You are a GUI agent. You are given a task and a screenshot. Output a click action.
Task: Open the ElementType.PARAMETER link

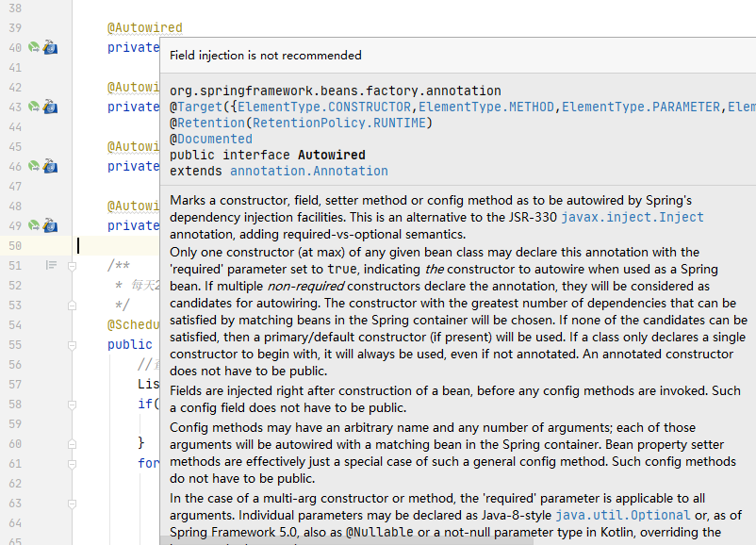641,107
